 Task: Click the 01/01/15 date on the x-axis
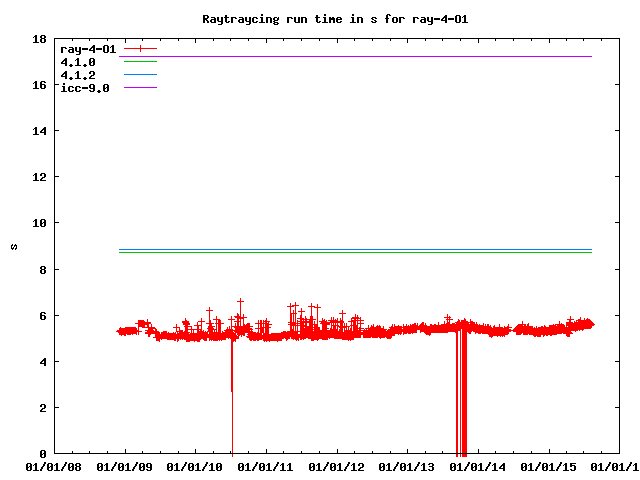pos(550,466)
